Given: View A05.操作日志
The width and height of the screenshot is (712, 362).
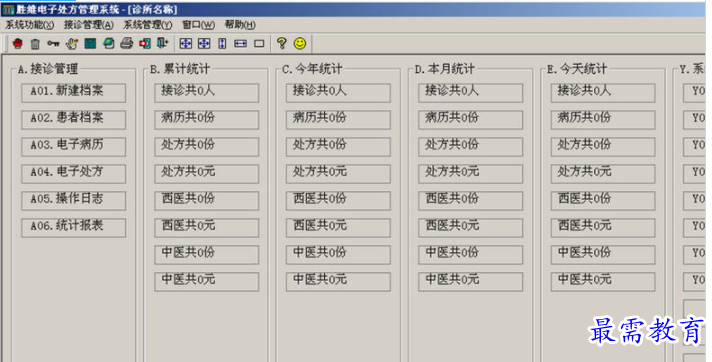Looking at the screenshot, I should (x=74, y=201).
